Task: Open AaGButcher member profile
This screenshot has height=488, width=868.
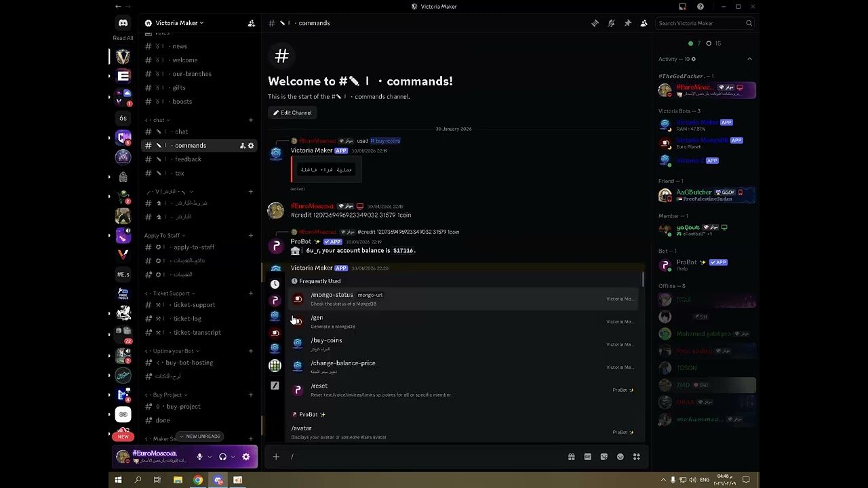Action: [x=706, y=195]
